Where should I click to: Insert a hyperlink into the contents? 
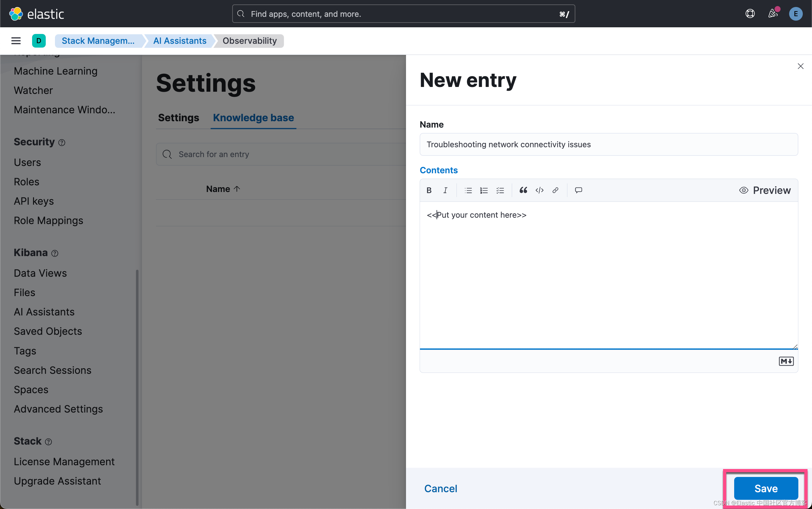tap(555, 190)
